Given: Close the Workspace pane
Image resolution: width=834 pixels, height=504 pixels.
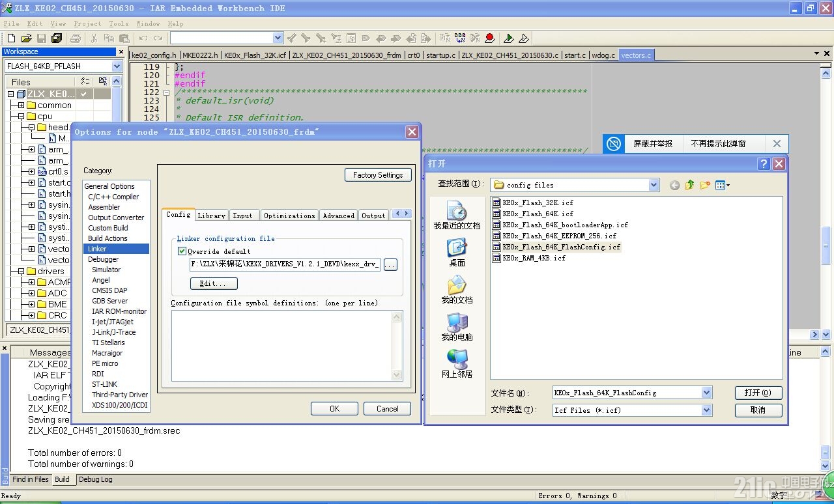Looking at the screenshot, I should click(x=121, y=51).
